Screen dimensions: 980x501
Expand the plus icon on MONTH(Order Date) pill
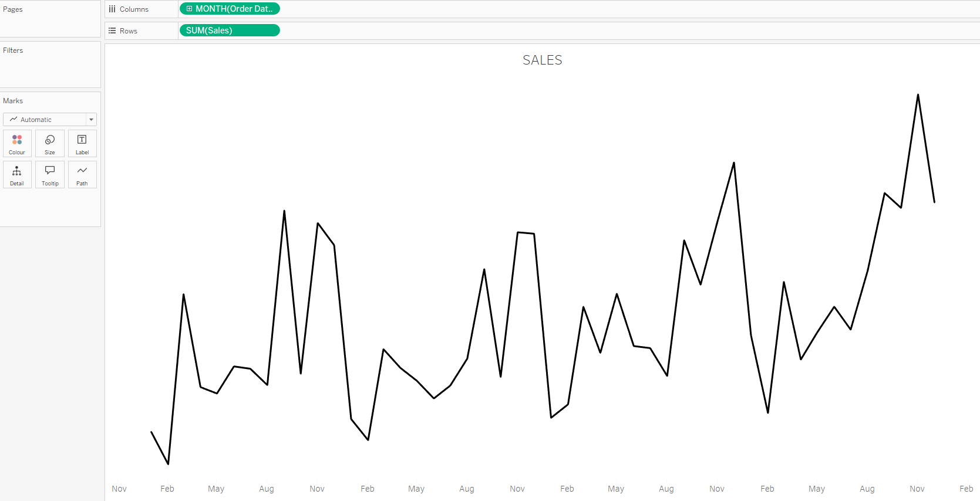coord(189,9)
